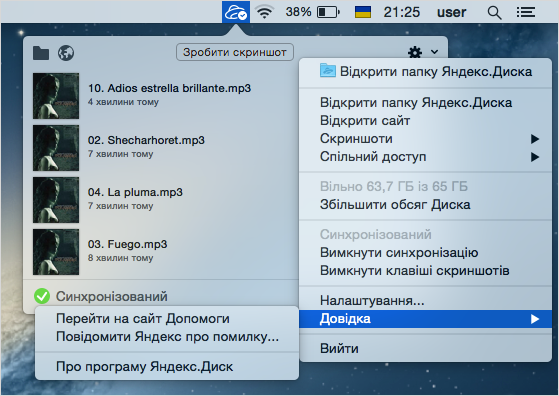Click file name 03. Fuego.mp3
The width and height of the screenshot is (559, 396).
(x=127, y=245)
